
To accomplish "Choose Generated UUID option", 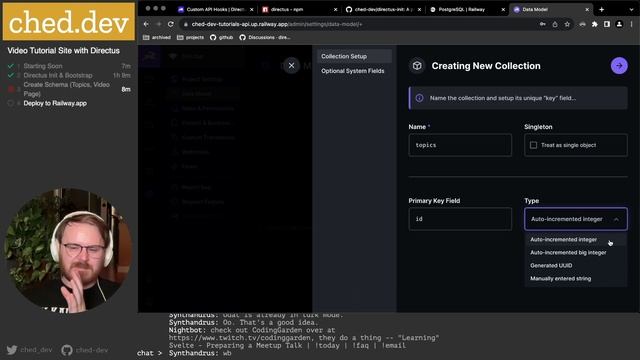I will click(x=576, y=266).
